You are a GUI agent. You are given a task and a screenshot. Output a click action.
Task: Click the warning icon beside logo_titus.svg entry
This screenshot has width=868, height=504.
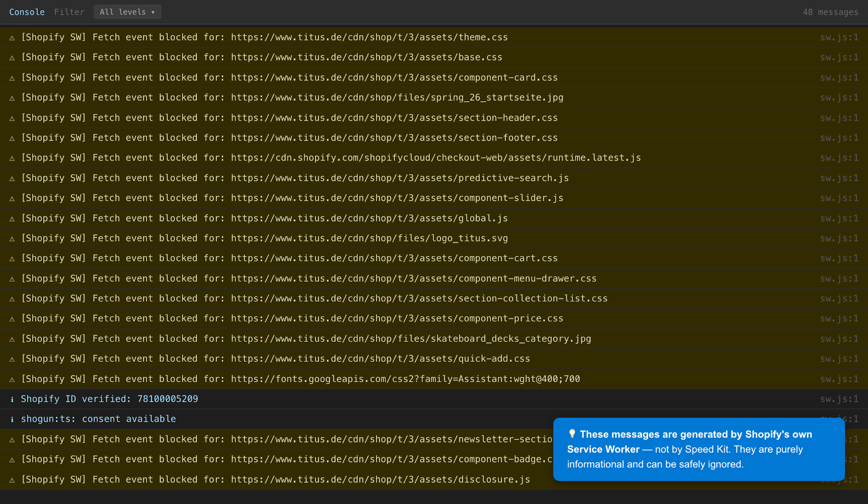[x=12, y=238]
